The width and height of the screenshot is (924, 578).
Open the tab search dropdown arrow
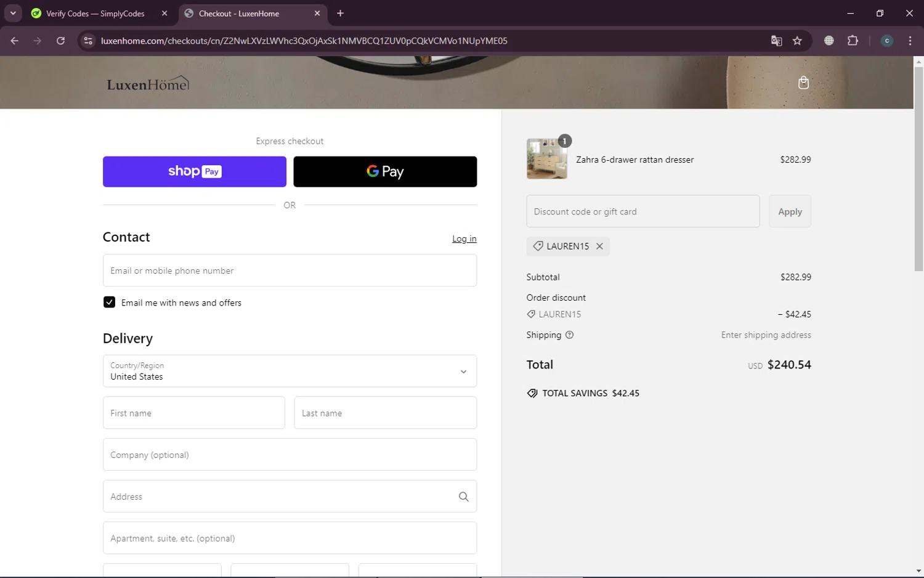pos(13,14)
